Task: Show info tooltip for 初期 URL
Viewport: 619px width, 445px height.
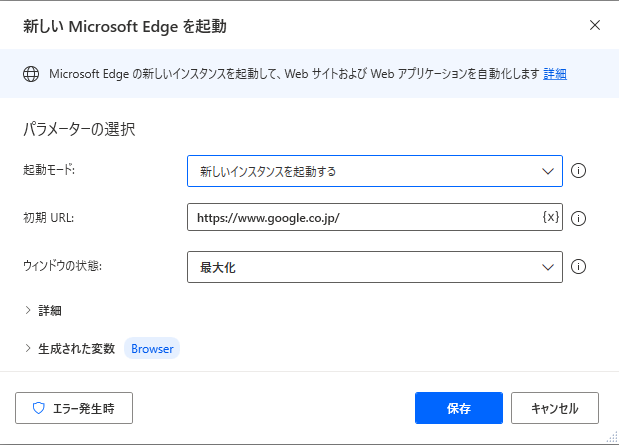Action: tap(578, 218)
